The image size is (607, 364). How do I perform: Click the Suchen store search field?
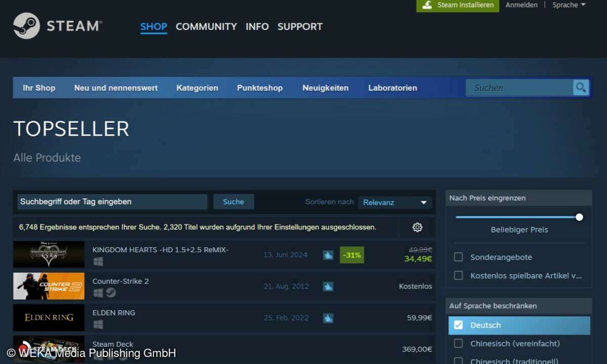click(x=519, y=87)
